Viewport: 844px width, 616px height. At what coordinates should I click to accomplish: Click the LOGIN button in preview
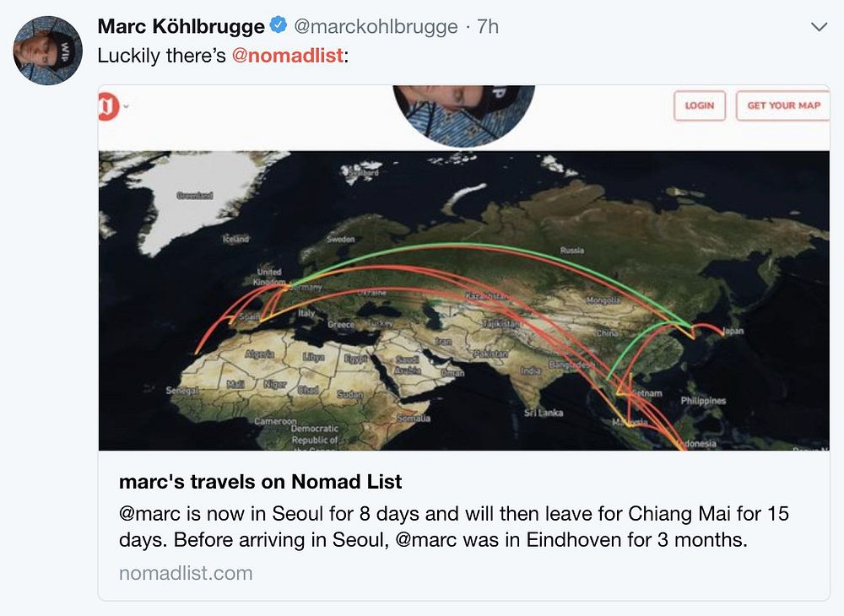click(x=699, y=105)
